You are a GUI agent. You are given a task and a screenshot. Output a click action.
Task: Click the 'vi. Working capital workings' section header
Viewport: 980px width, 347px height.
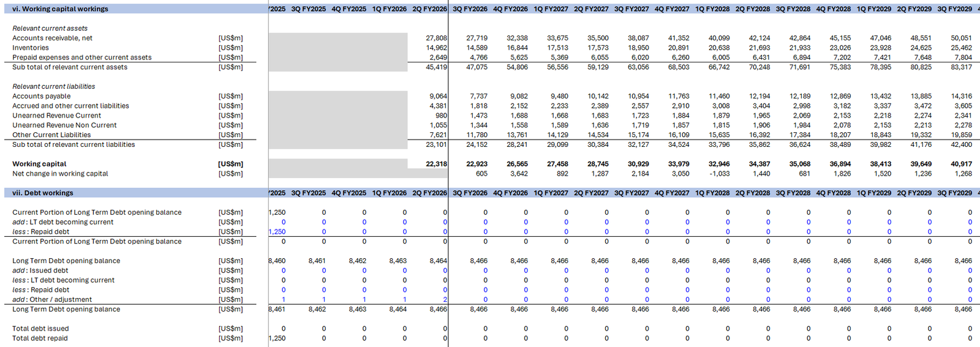pyautogui.click(x=60, y=9)
